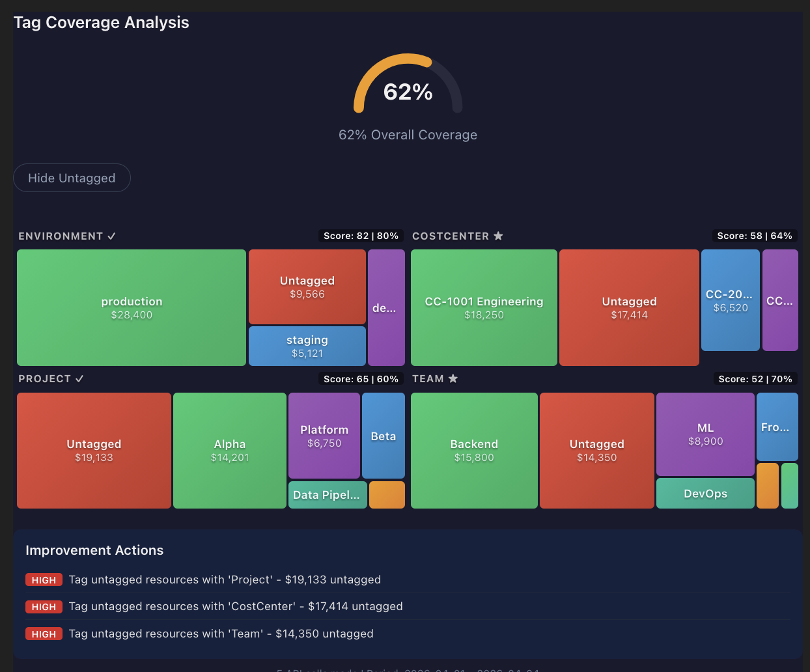
Task: Select the CC-1001 Engineering tile
Action: tap(484, 307)
